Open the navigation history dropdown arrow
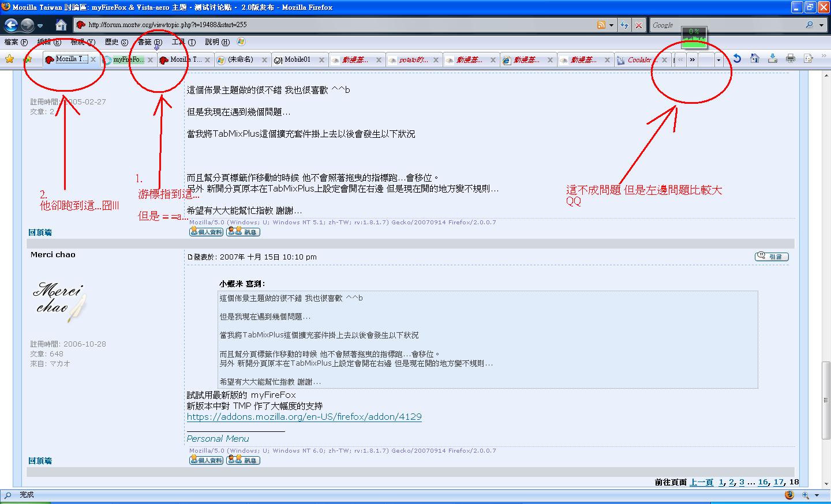The height and width of the screenshot is (504, 831). coord(40,25)
